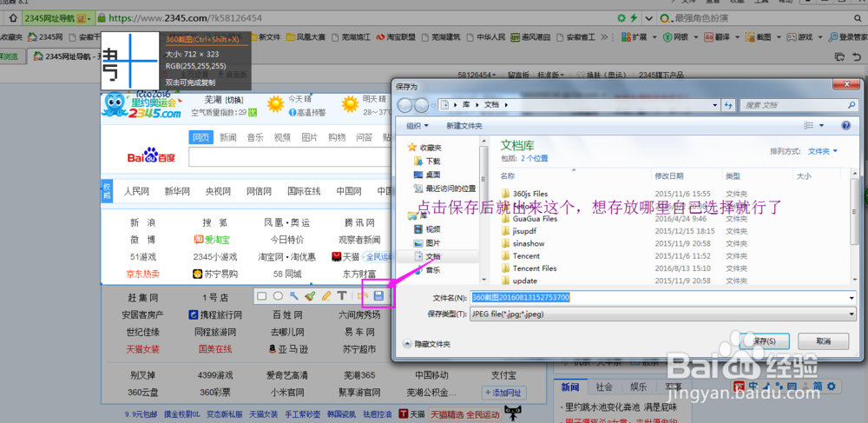Click the 新闻 tab in the news panel
868x423 pixels.
[x=570, y=387]
